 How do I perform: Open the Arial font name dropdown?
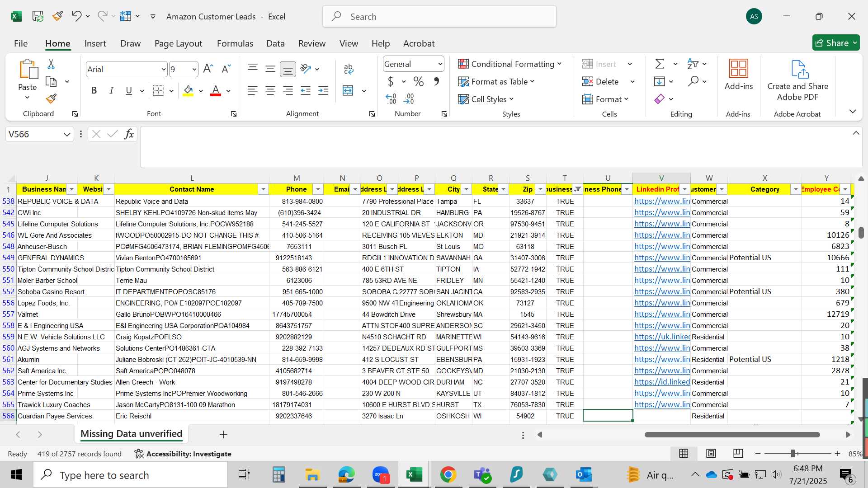coord(163,69)
